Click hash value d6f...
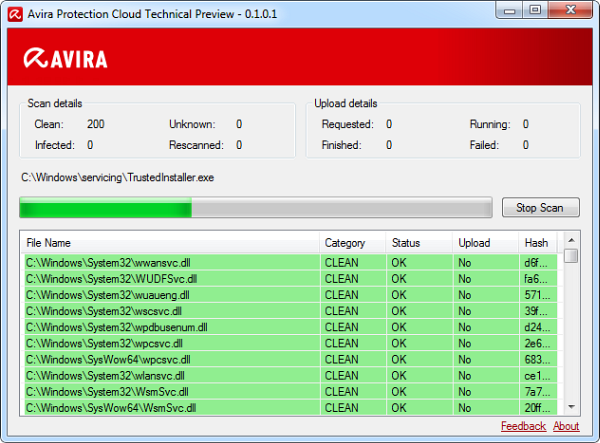This screenshot has height=443, width=600. (x=536, y=263)
